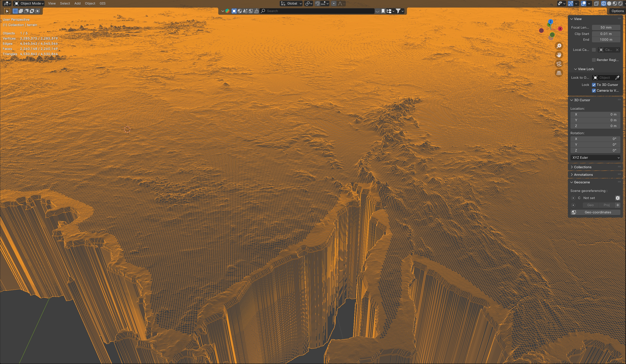
Task: Uncheck Lock To 3D Cursor checkbox
Action: (x=594, y=85)
